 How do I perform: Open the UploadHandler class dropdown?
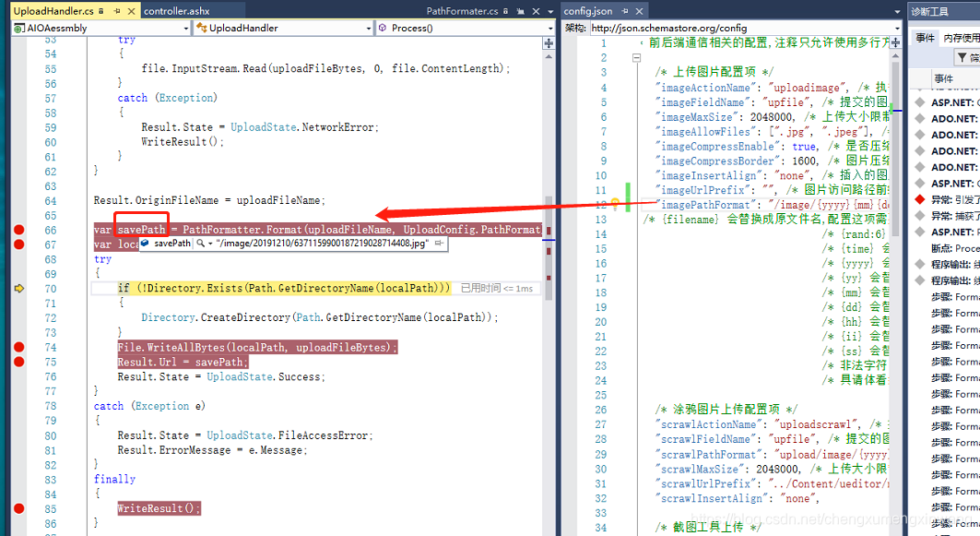click(368, 29)
